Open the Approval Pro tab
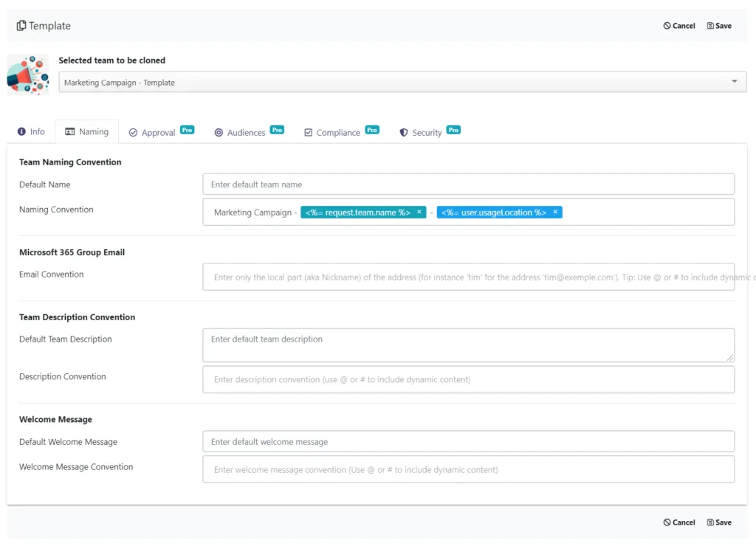 coord(161,131)
